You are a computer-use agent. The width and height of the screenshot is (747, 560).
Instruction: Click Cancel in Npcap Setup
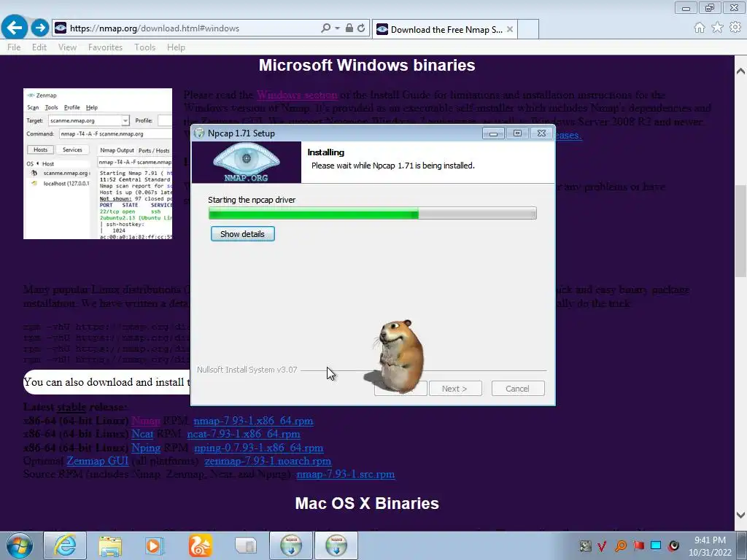(518, 389)
